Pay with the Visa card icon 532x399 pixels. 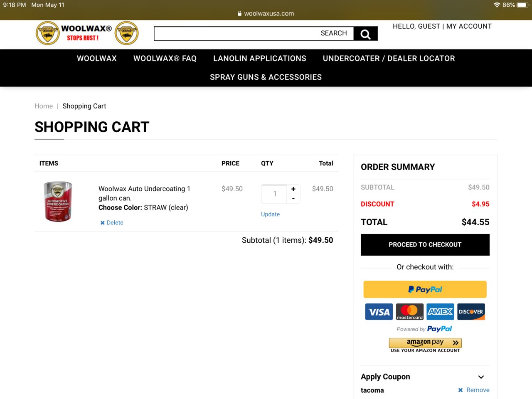click(x=379, y=312)
